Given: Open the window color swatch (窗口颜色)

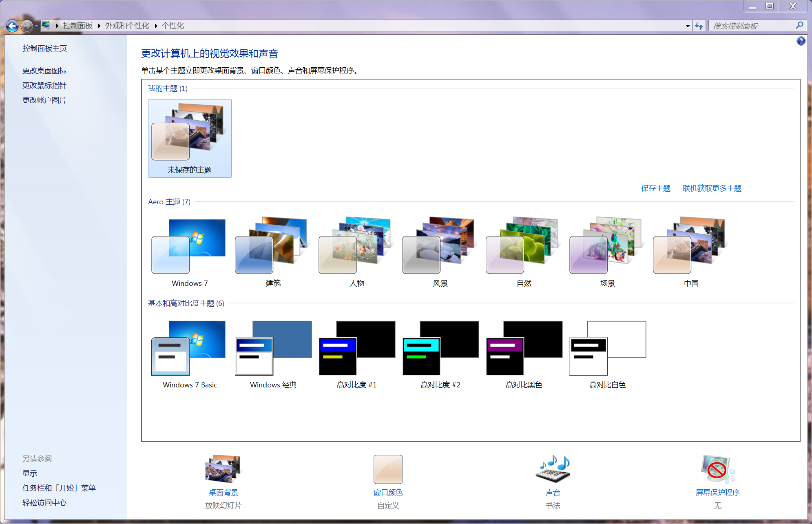Looking at the screenshot, I should (388, 469).
